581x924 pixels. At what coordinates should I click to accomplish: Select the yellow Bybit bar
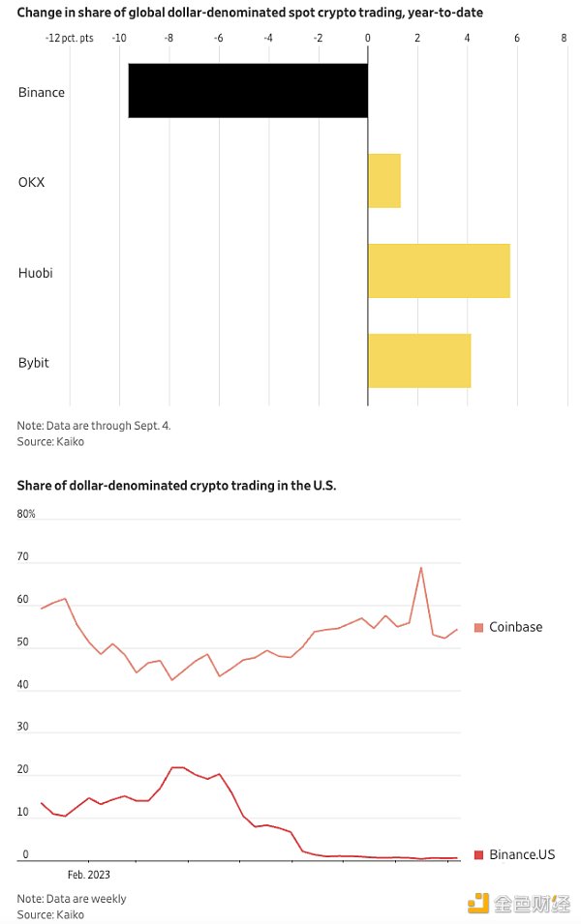419,361
